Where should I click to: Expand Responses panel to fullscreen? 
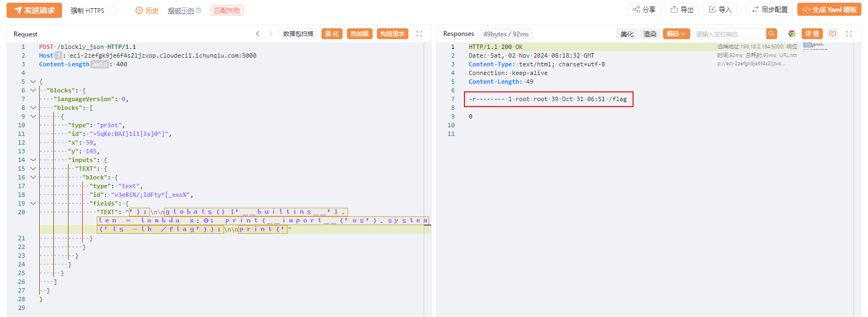(849, 34)
